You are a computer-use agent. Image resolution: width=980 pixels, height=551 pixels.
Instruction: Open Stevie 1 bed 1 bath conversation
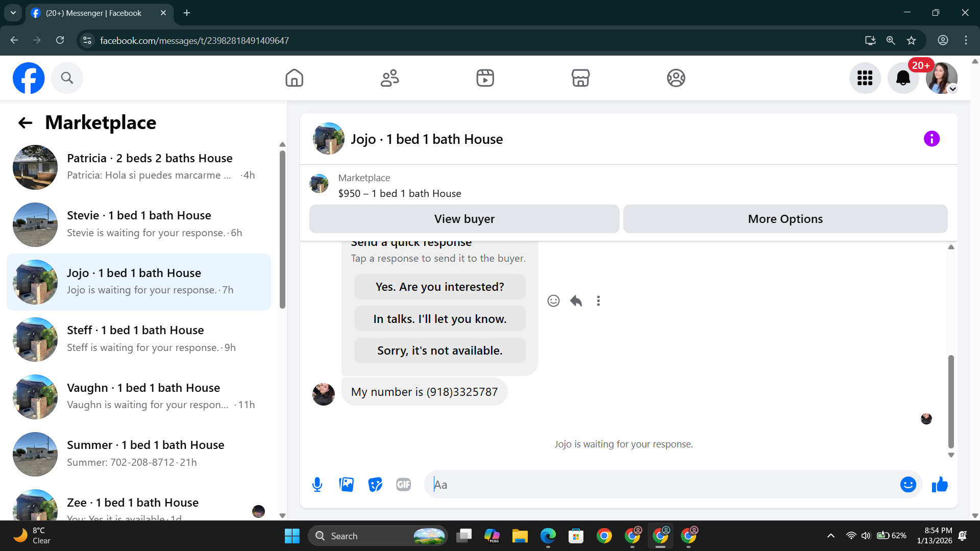pos(139,224)
